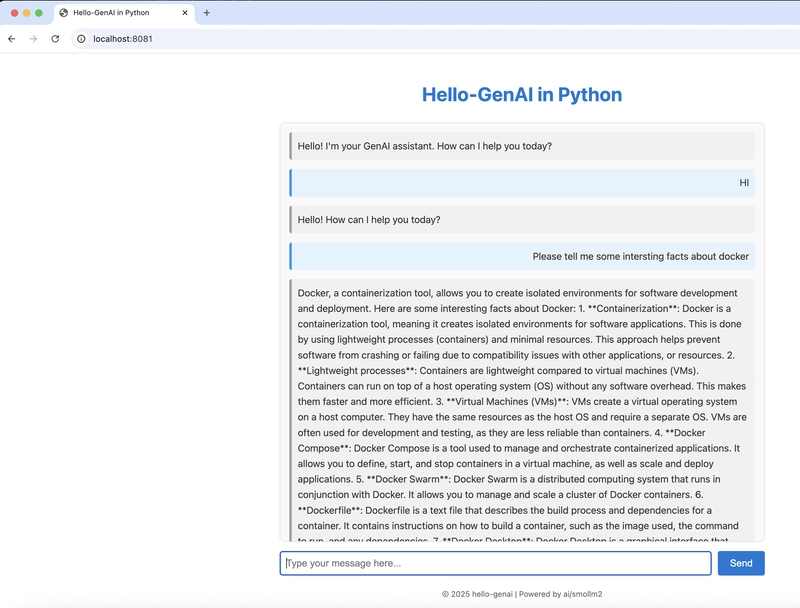Viewport: 800px width, 608px height.
Task: Click the browser back arrow
Action: (12, 39)
